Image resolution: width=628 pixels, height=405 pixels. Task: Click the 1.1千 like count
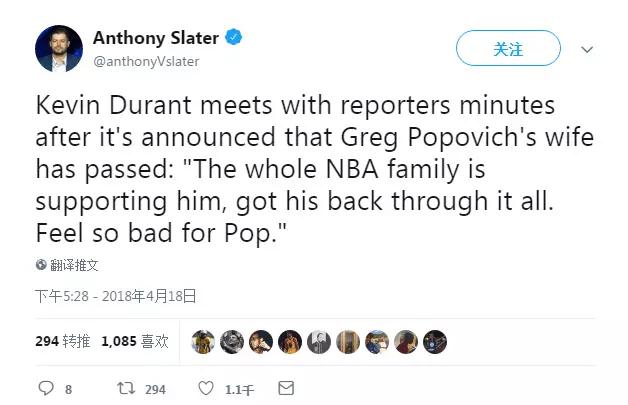point(238,389)
